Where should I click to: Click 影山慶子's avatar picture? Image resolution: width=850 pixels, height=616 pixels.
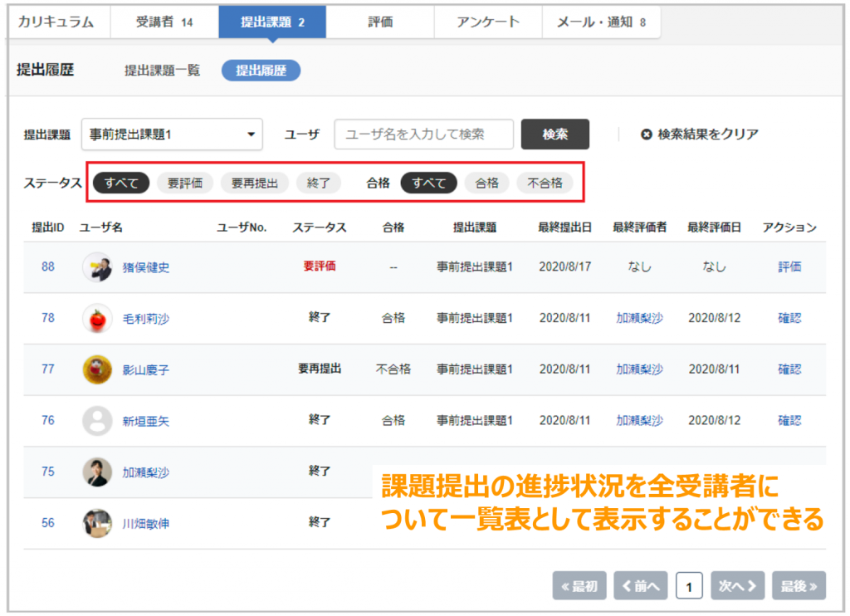[97, 369]
